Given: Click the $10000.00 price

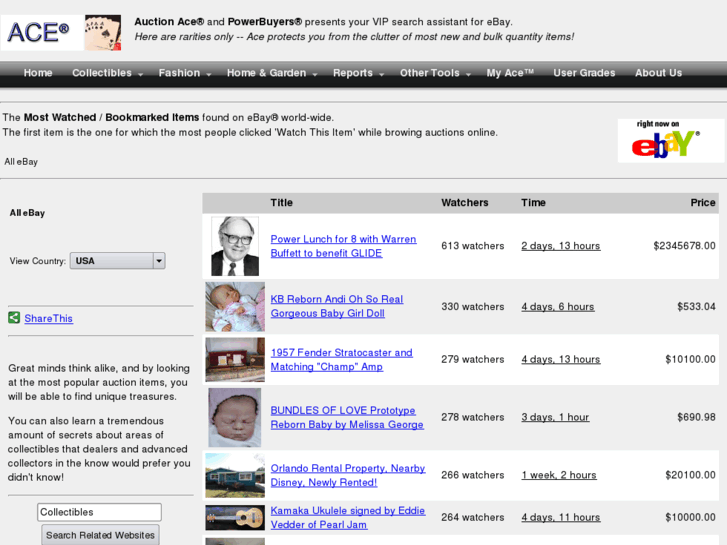Looking at the screenshot, I should (x=690, y=517).
